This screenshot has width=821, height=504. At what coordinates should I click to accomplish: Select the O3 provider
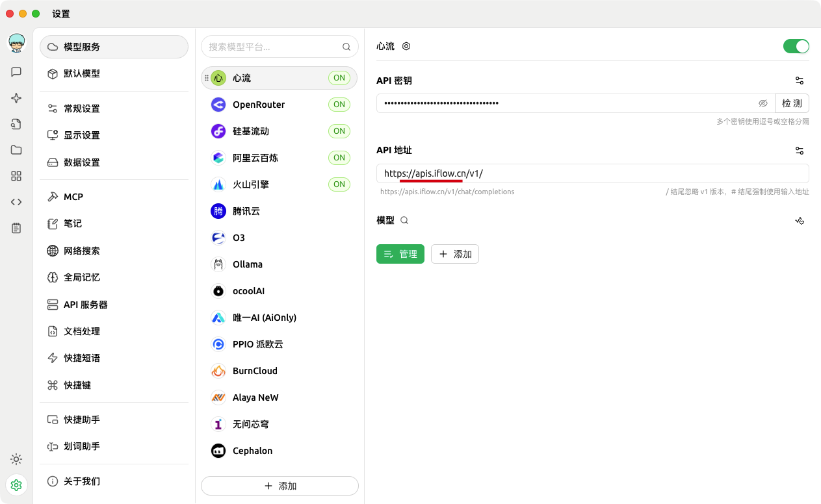pos(279,238)
